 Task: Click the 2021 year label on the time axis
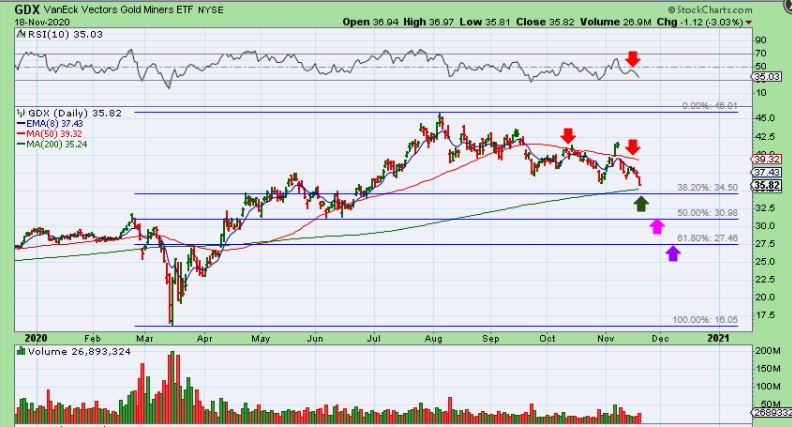click(718, 338)
